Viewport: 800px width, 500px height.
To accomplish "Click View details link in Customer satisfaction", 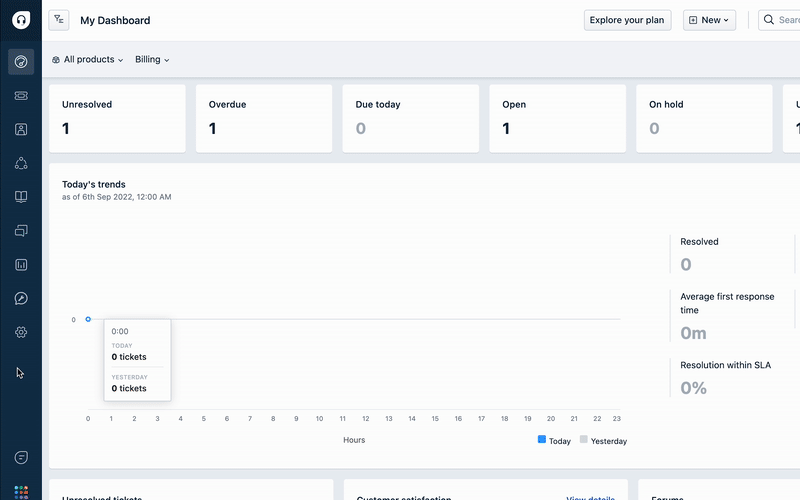I will pos(590,498).
